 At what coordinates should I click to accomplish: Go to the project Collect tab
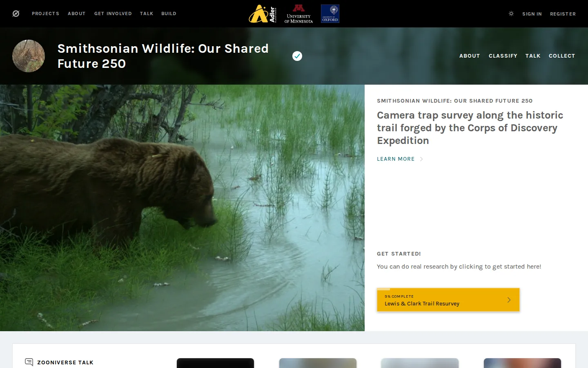(562, 56)
